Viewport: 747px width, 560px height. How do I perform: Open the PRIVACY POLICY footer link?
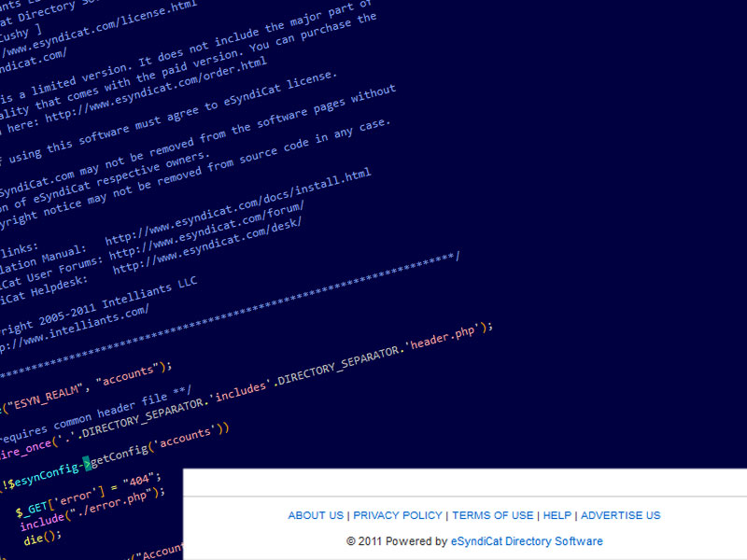[398, 515]
